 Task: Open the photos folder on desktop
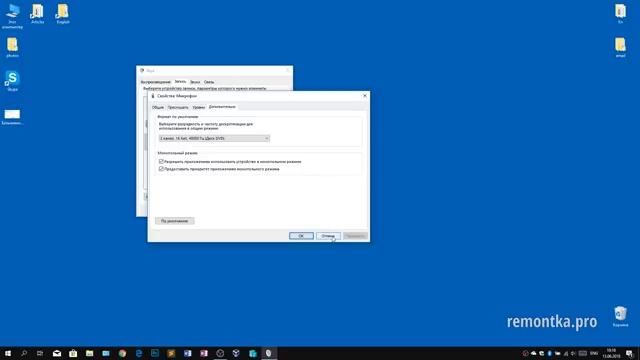(x=12, y=47)
